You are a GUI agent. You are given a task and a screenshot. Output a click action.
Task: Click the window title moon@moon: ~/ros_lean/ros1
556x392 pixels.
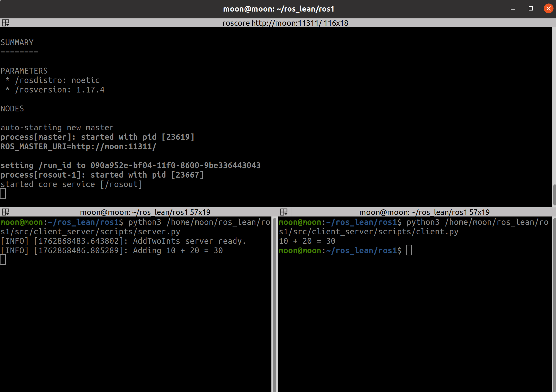point(278,9)
